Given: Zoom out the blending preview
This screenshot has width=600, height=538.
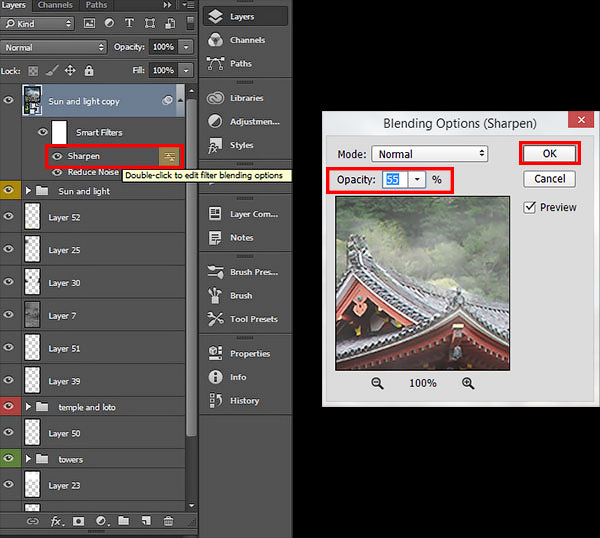Looking at the screenshot, I should pyautogui.click(x=377, y=383).
